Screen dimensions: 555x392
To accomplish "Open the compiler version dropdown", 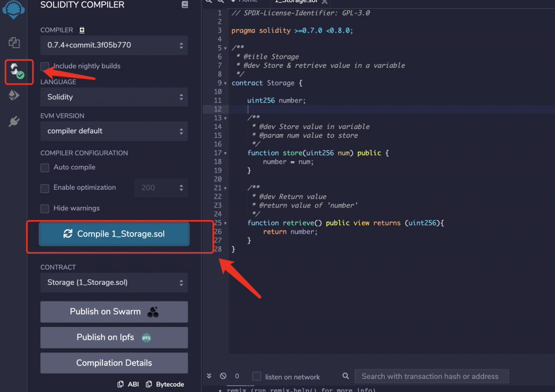I will (x=114, y=46).
